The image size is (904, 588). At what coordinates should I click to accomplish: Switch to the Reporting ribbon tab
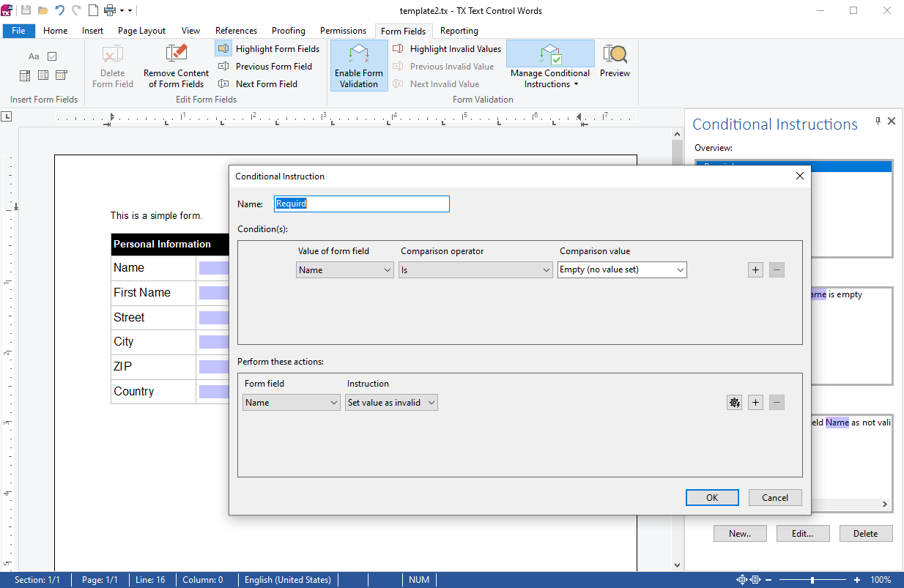click(459, 31)
